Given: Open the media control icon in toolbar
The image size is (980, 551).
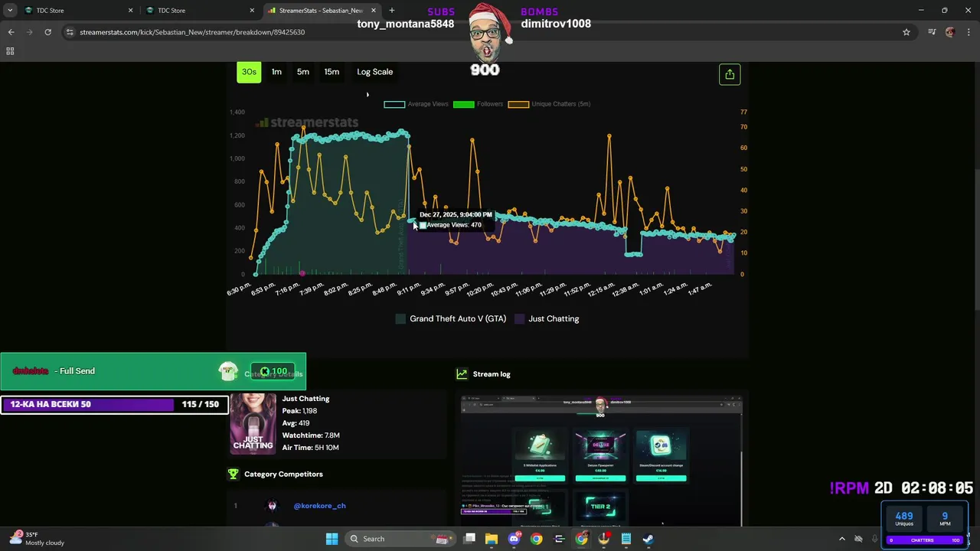Looking at the screenshot, I should (x=932, y=32).
